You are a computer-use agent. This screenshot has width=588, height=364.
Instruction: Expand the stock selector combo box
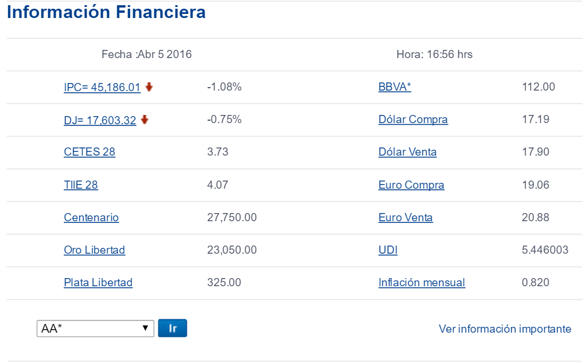(96, 328)
